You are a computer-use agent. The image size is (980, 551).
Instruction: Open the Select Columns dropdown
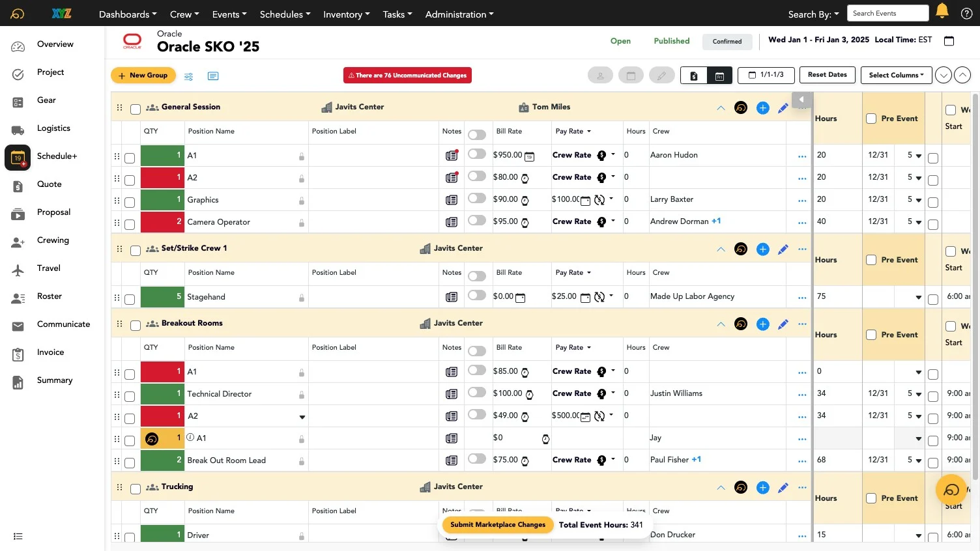[896, 75]
